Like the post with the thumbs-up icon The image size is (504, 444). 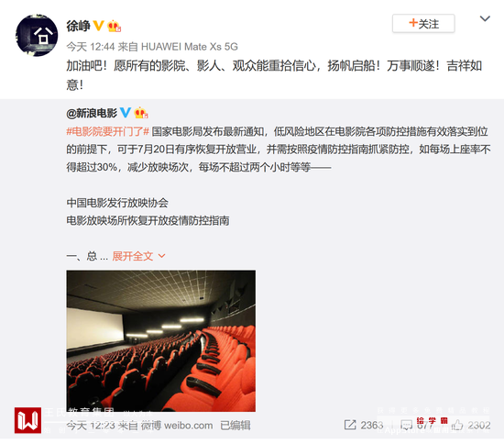click(x=457, y=426)
